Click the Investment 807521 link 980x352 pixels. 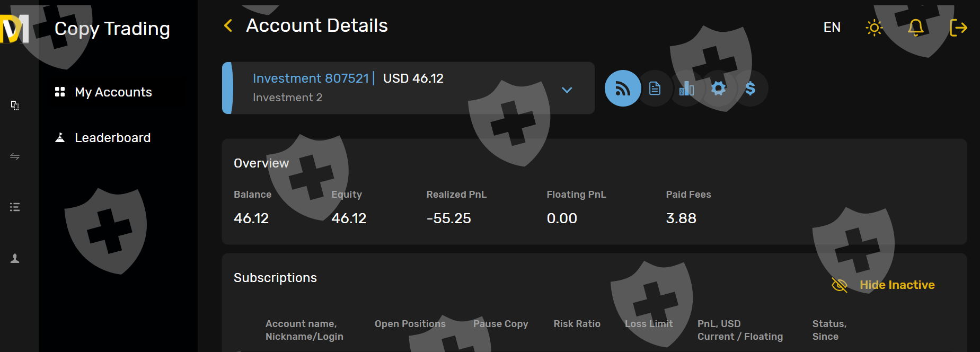[x=311, y=78]
